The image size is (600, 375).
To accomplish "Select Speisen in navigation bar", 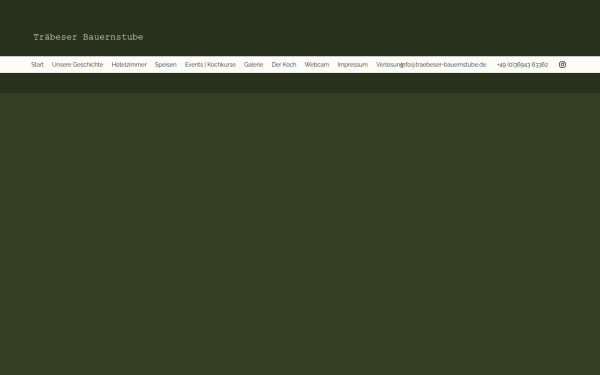I will coord(166,65).
